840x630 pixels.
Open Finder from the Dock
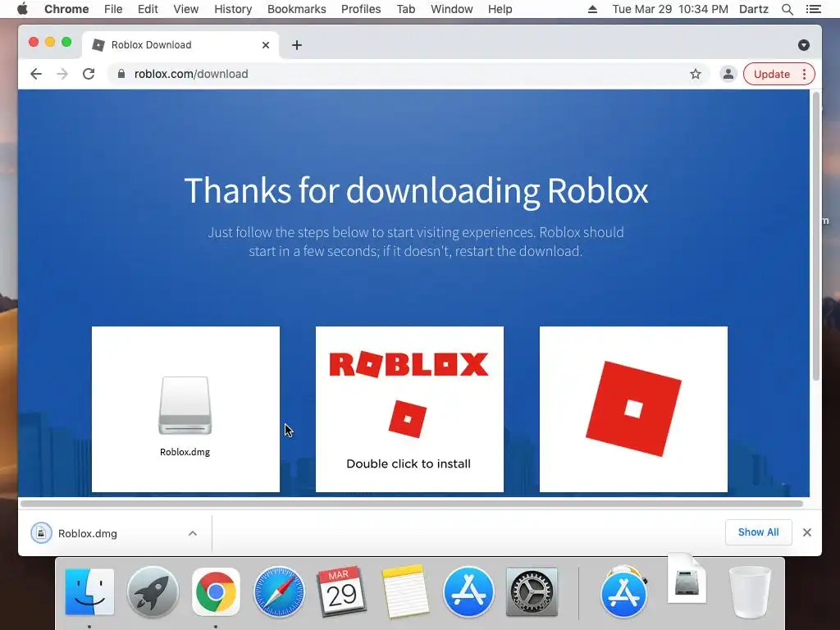[89, 592]
